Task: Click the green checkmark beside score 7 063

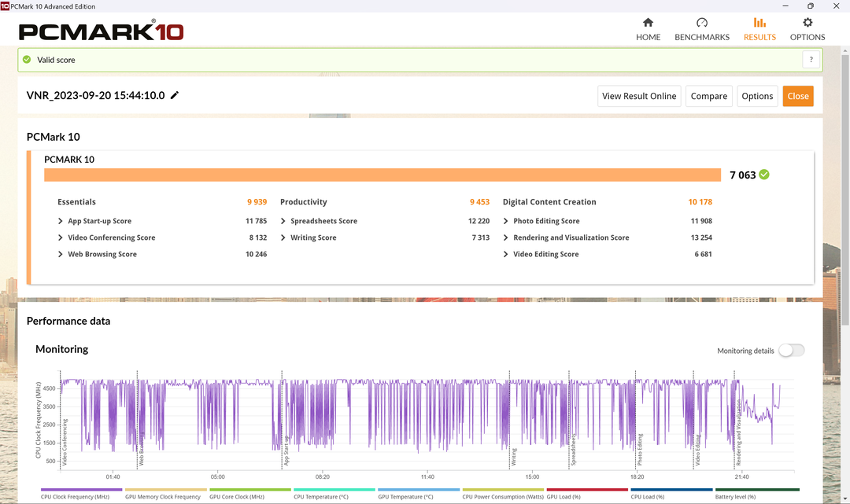Action: [764, 175]
